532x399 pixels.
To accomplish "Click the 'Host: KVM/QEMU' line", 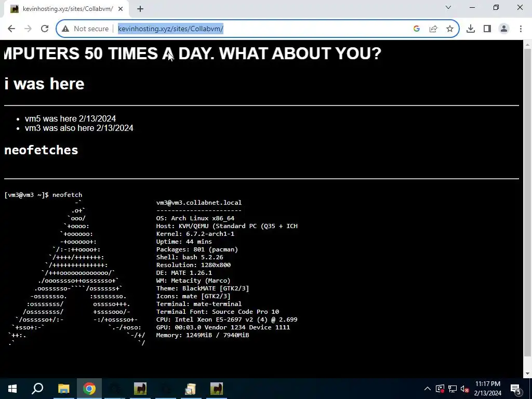I will [227, 226].
